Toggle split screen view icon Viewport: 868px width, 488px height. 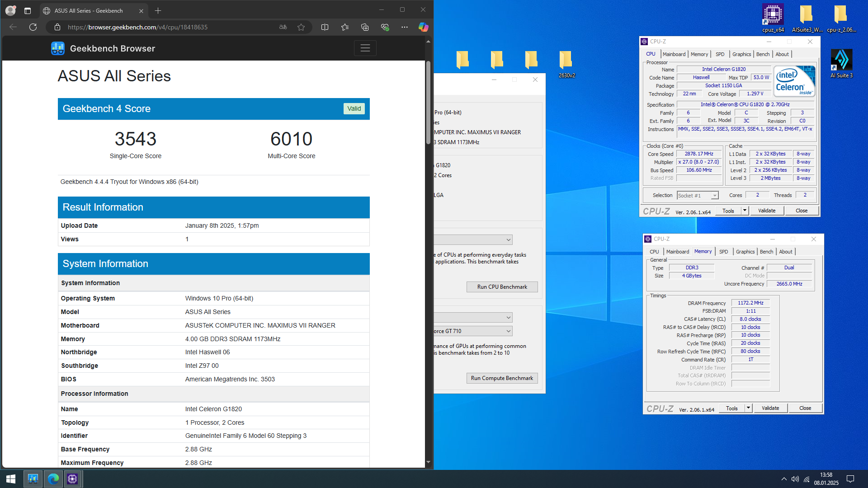(x=325, y=27)
